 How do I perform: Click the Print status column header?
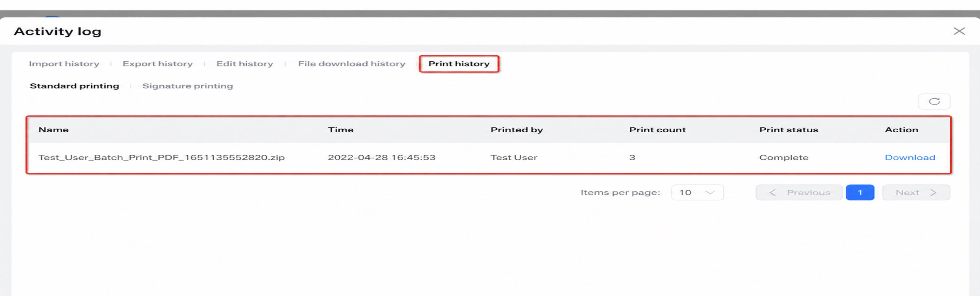[788, 130]
